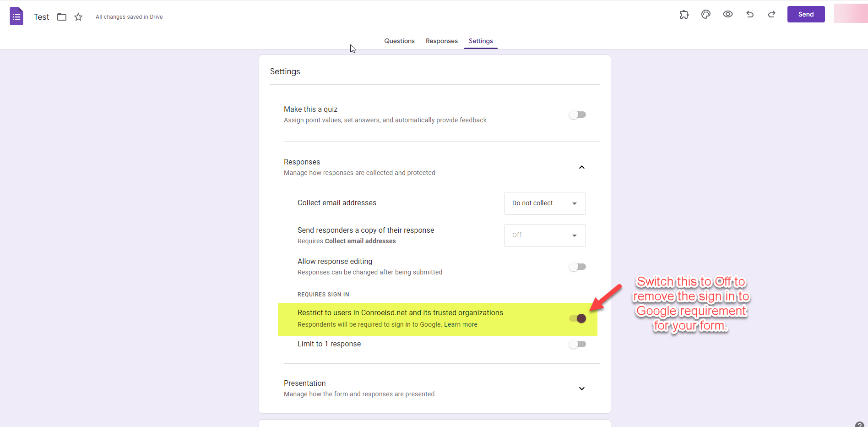Viewport: 868px width, 427px height.
Task: Switch to the Questions tab
Action: point(399,41)
